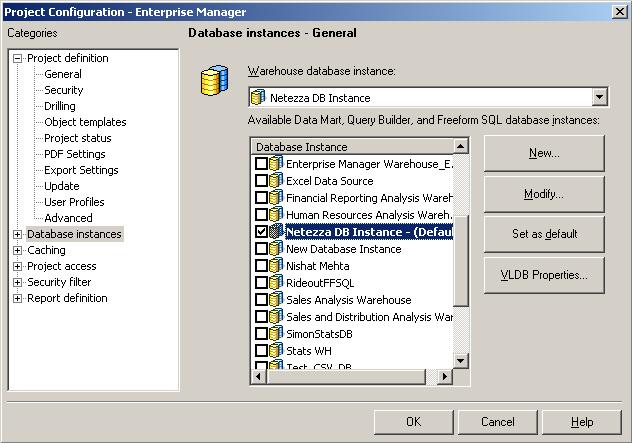
Task: Click the Nishat Mehta database instance icon
Action: pyautogui.click(x=276, y=266)
